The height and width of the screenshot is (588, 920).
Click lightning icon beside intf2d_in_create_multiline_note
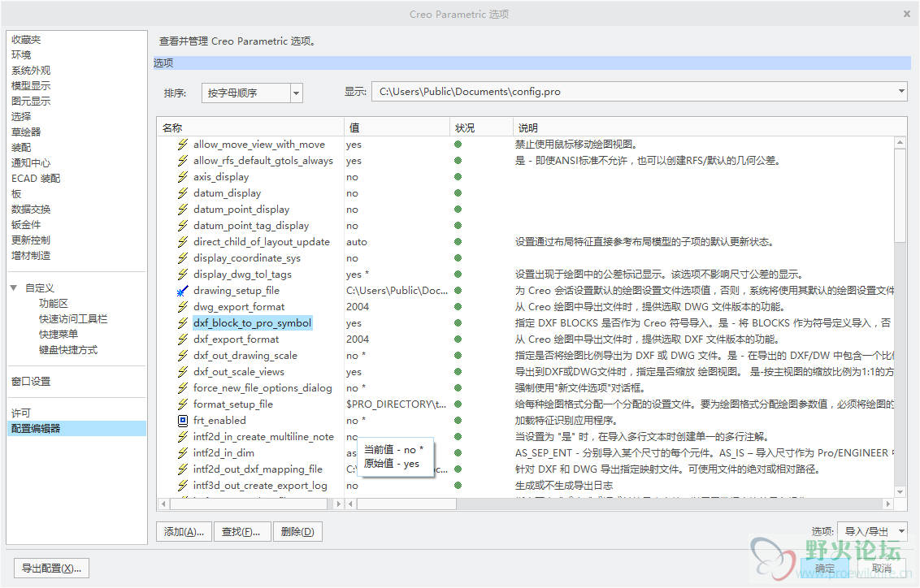(x=183, y=437)
